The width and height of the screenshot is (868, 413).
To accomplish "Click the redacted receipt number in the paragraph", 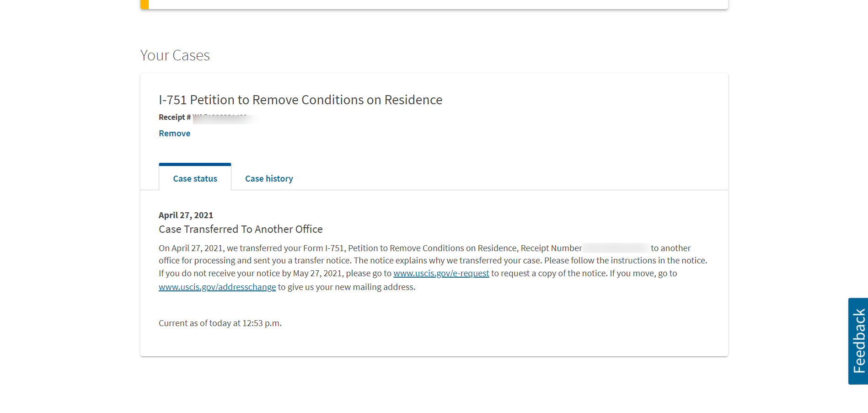I will pyautogui.click(x=616, y=248).
